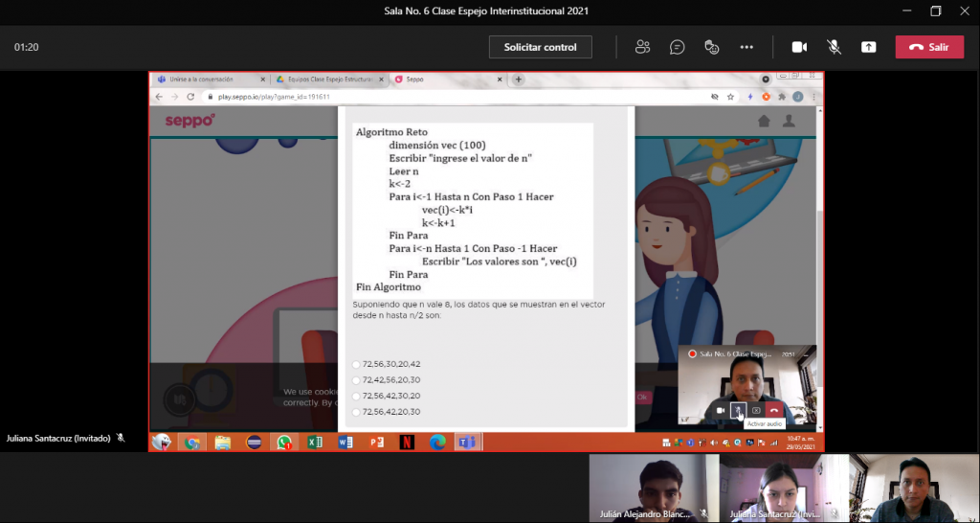Open the Seppo user profile icon
The width and height of the screenshot is (980, 523).
click(790, 122)
